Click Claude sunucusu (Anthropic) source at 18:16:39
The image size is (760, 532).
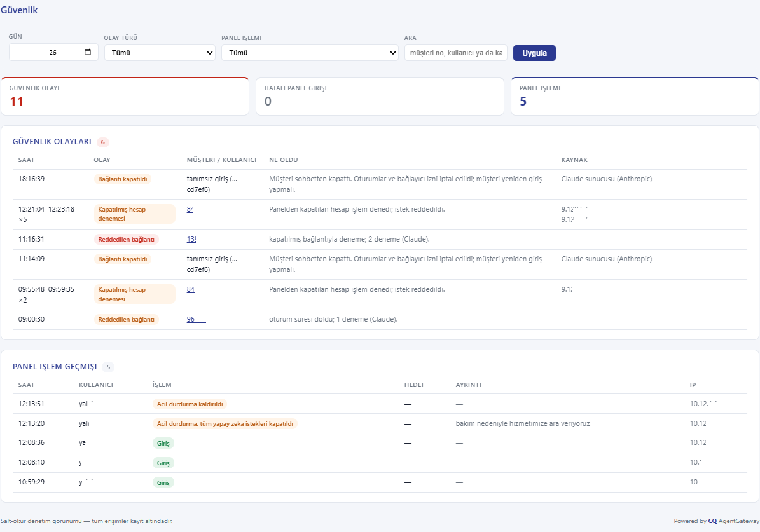click(606, 179)
